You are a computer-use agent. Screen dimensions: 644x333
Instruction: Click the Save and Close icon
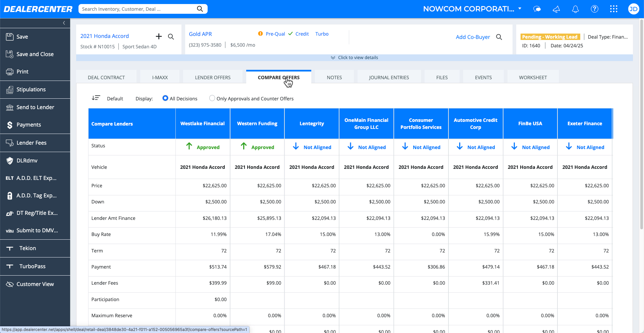(x=10, y=54)
